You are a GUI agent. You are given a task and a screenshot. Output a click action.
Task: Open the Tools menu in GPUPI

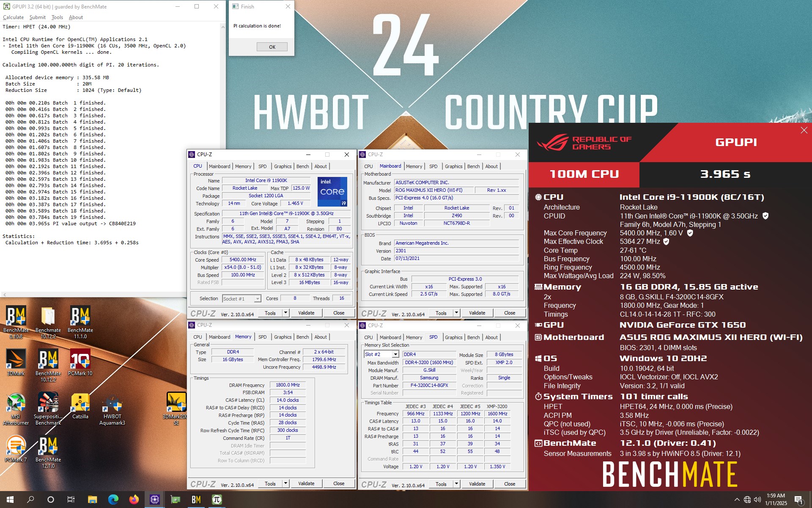click(57, 17)
